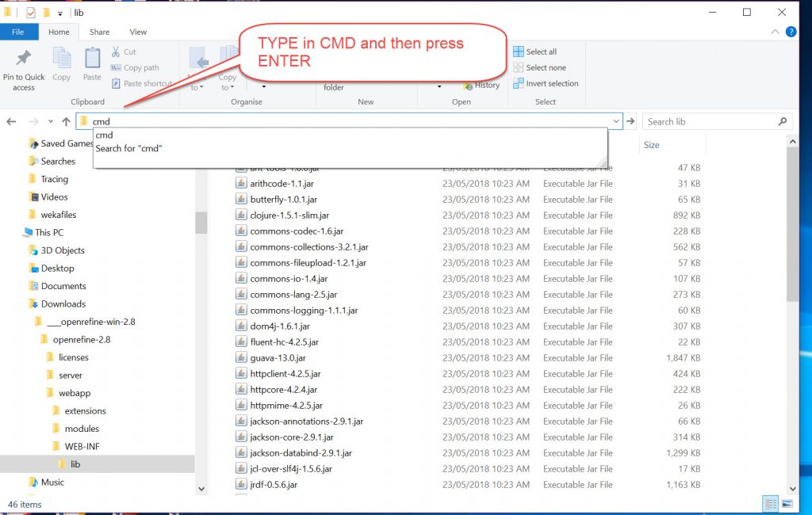Click the Back arrow navigation button
Viewport: 812px width, 515px height.
pyautogui.click(x=11, y=121)
